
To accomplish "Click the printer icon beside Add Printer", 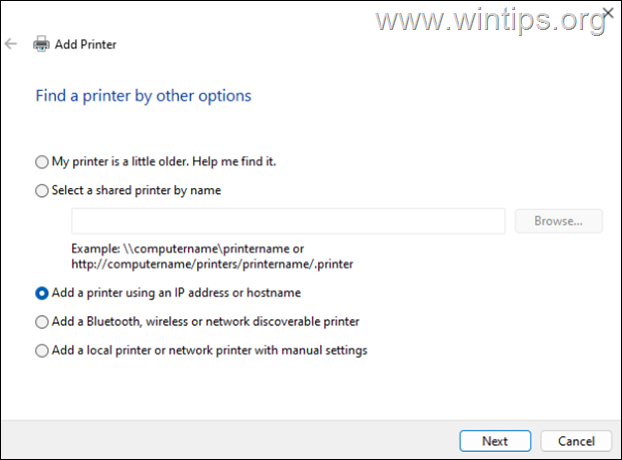I will click(x=41, y=45).
